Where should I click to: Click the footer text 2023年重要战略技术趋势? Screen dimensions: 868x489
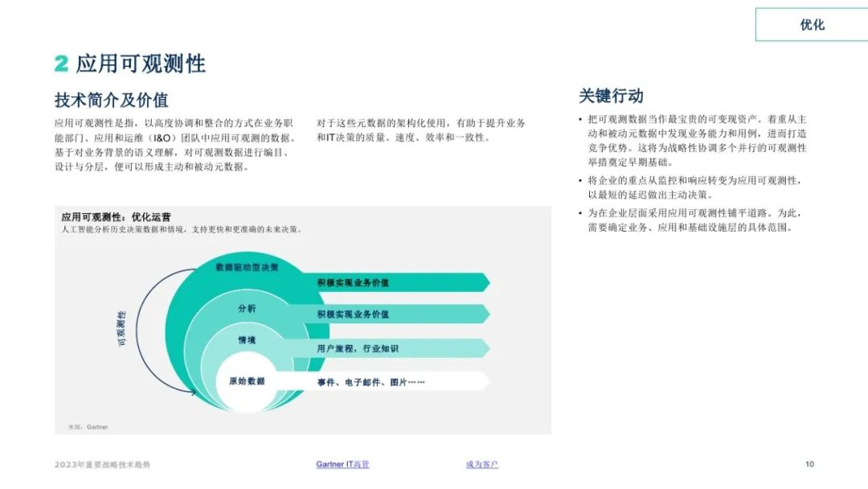point(102,465)
